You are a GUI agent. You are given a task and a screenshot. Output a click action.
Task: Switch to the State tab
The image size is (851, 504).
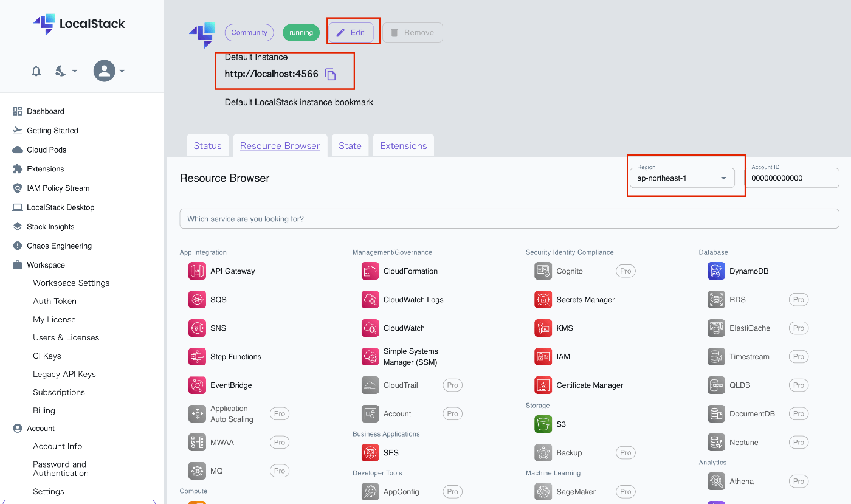[350, 146]
